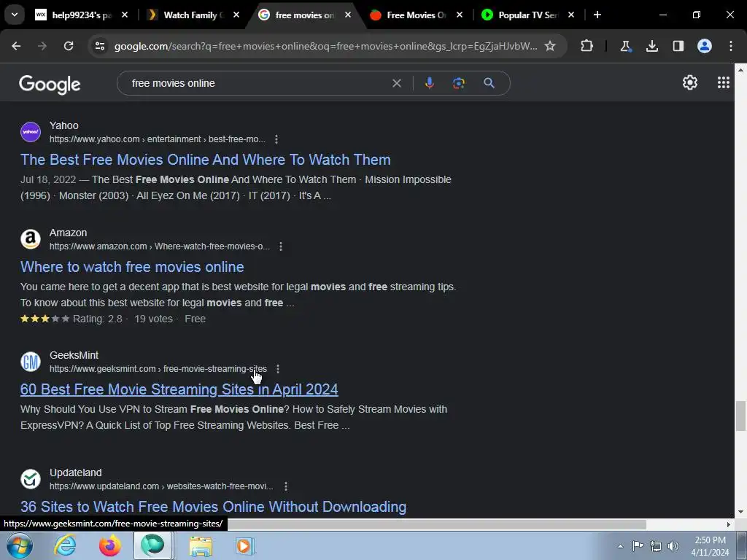Search by image with Google Lens
Image resolution: width=747 pixels, height=560 pixels.
459,83
